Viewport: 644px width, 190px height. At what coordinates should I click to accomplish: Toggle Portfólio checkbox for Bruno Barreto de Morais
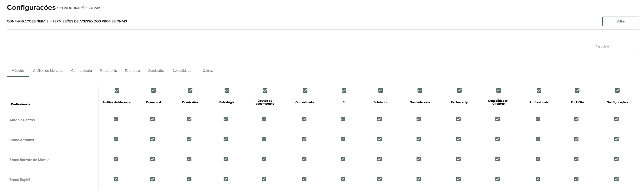tap(576, 159)
